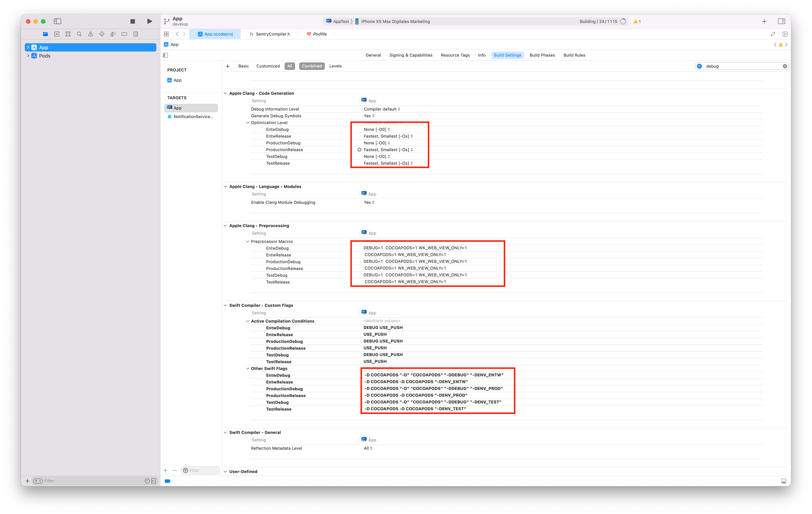
Task: Stop the current build
Action: (132, 21)
